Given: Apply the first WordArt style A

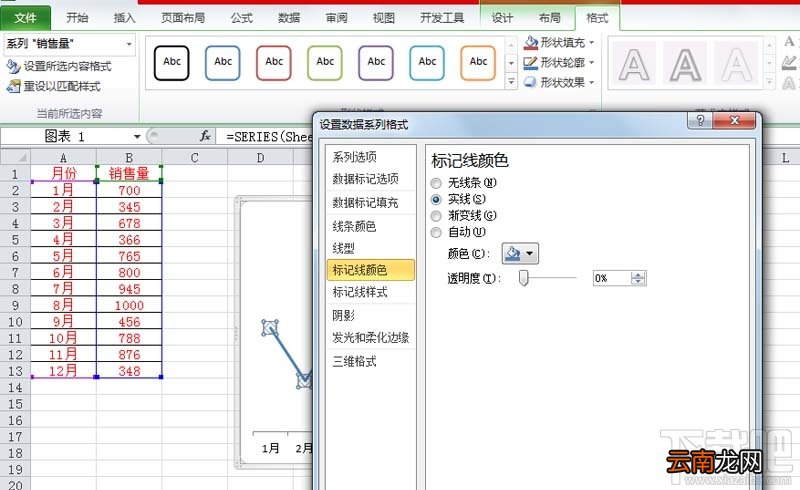Looking at the screenshot, I should point(634,64).
